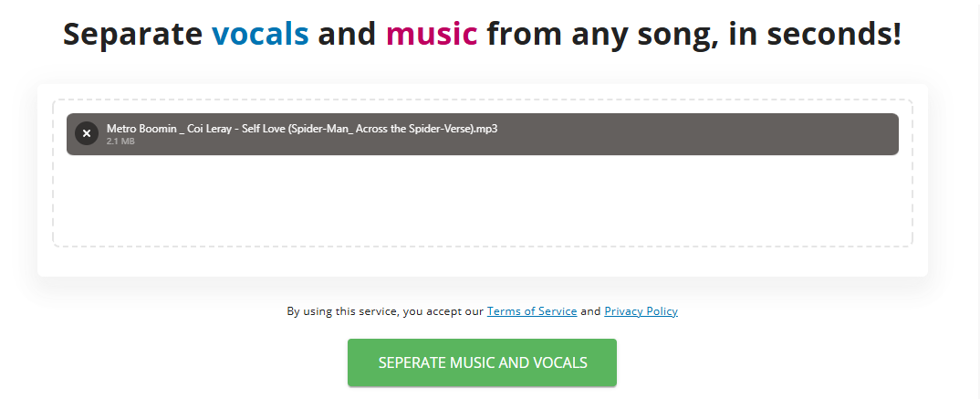Click the blue word vocals in heading
Viewport: 980px width, 399px height.
point(261,33)
